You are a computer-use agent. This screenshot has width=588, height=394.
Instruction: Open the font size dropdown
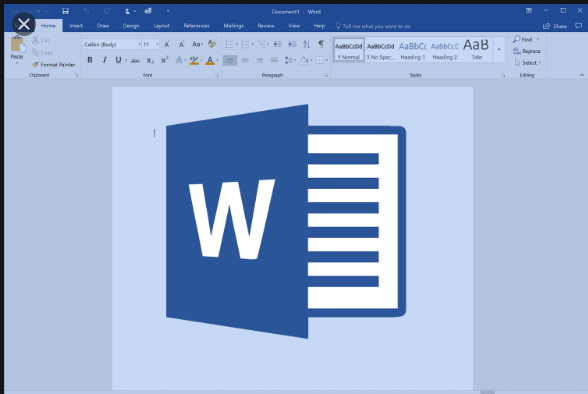(157, 44)
